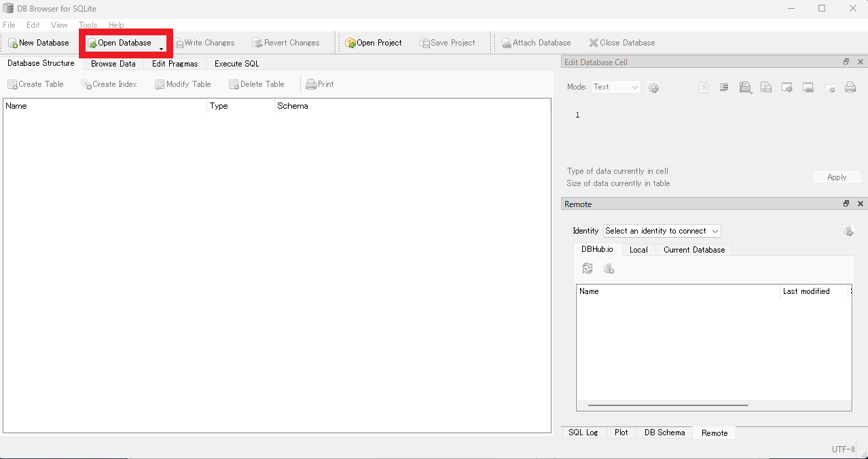The image size is (868, 459).
Task: Toggle the auto-switch mode gear icon
Action: [653, 88]
